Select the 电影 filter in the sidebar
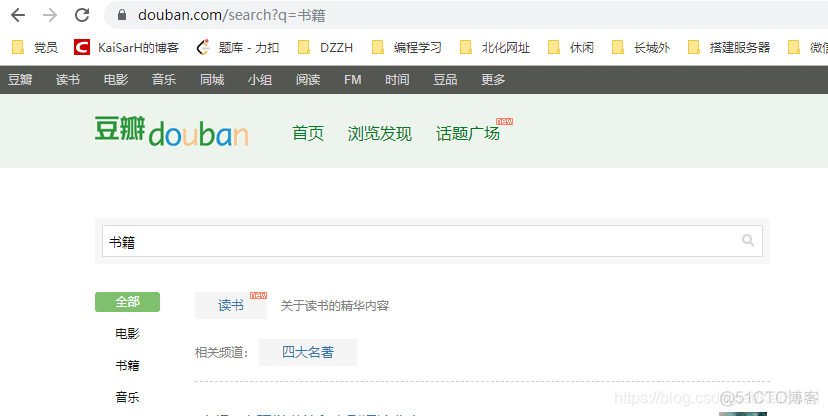This screenshot has height=416, width=828. 127,334
